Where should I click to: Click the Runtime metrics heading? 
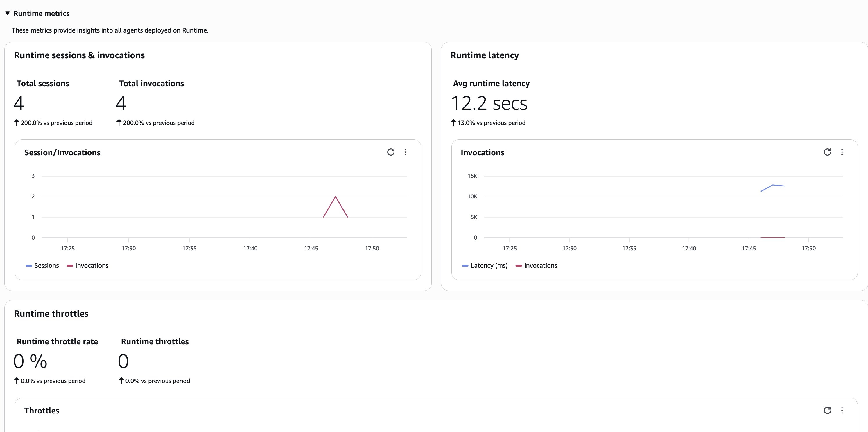[x=42, y=13]
